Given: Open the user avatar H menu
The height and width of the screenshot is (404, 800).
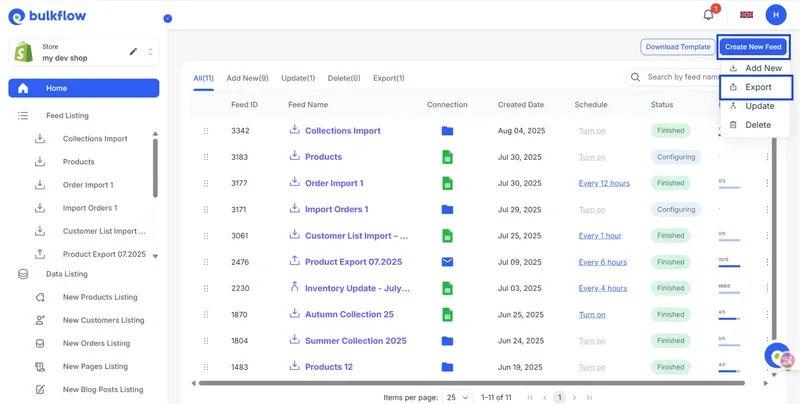Looking at the screenshot, I should coord(776,15).
